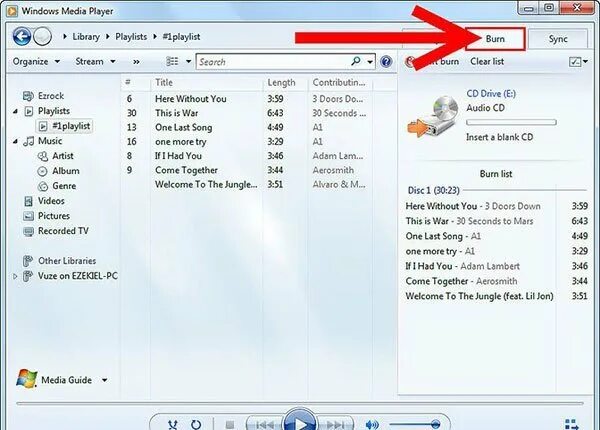
Task: Select 'One Last Song - A1' burn list item
Action: [x=496, y=236]
